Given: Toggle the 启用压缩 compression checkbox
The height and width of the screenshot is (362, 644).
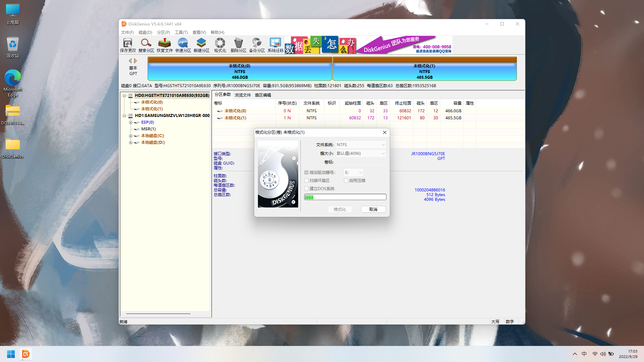Looking at the screenshot, I should (346, 181).
